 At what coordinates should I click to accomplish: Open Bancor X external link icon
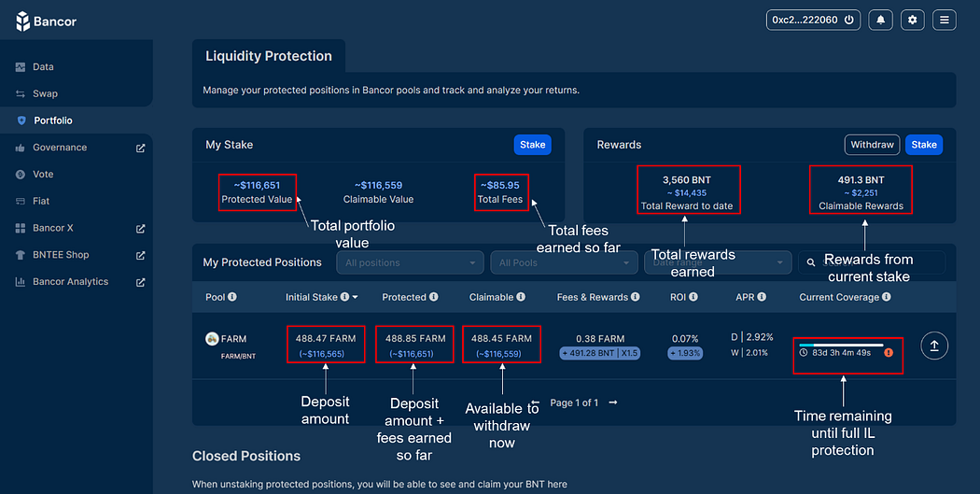click(x=141, y=229)
